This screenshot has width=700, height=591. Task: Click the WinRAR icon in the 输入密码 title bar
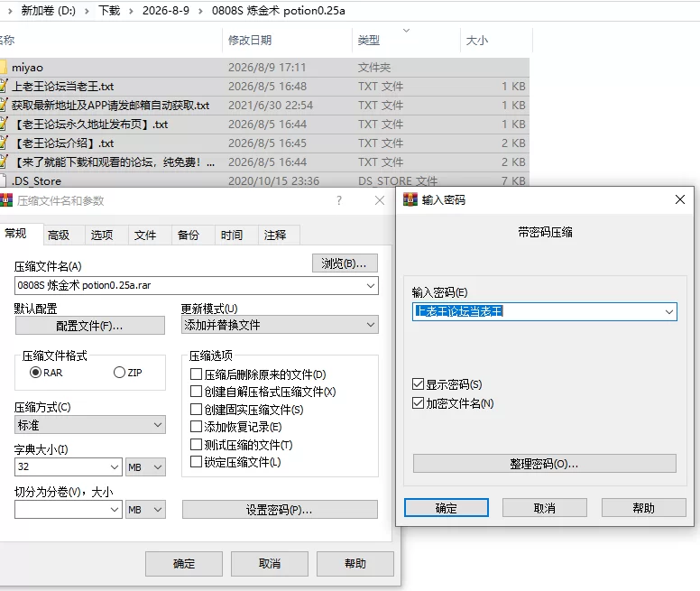point(410,199)
